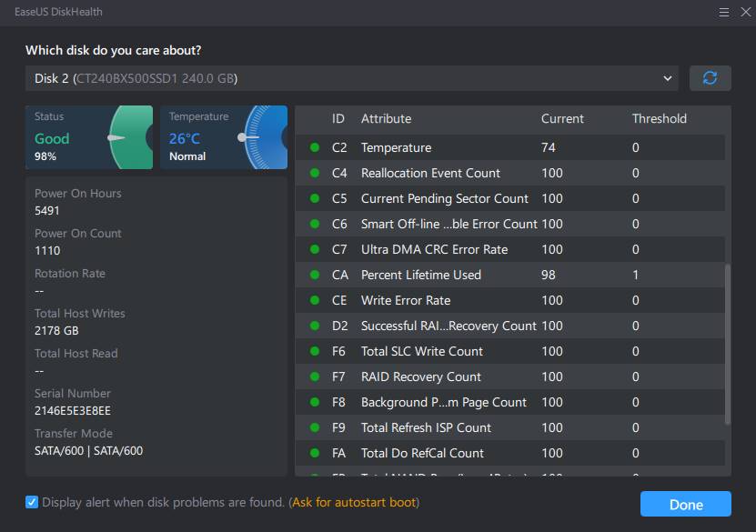Click the Threshold column header

tap(659, 118)
